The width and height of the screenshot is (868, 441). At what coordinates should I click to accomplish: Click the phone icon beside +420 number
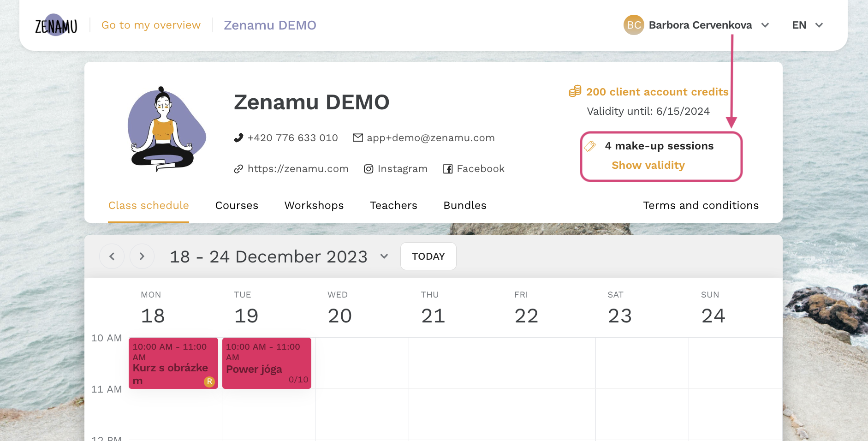[238, 137]
